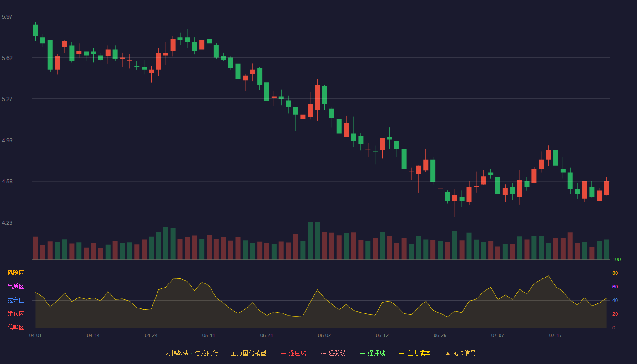Click the 100 indicator scale value
The height and width of the screenshot is (364, 637).
coord(617,260)
